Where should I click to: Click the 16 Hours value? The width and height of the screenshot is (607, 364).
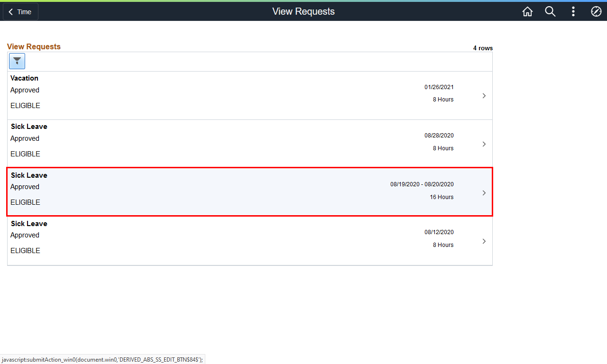(x=442, y=197)
